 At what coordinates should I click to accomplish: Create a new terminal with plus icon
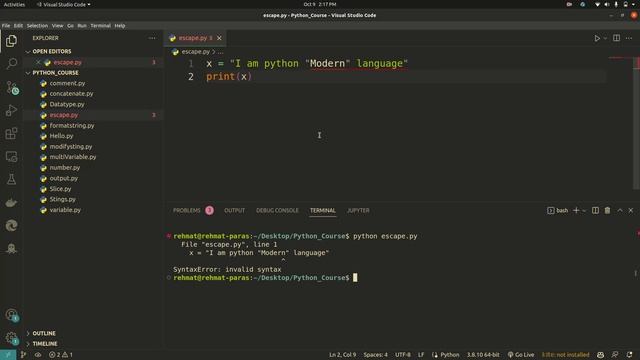point(576,210)
